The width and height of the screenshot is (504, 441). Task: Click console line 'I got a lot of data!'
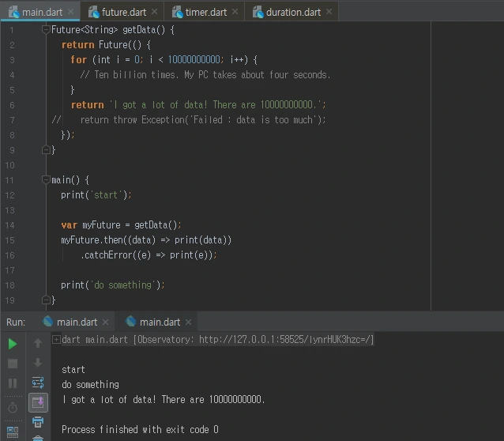(164, 399)
